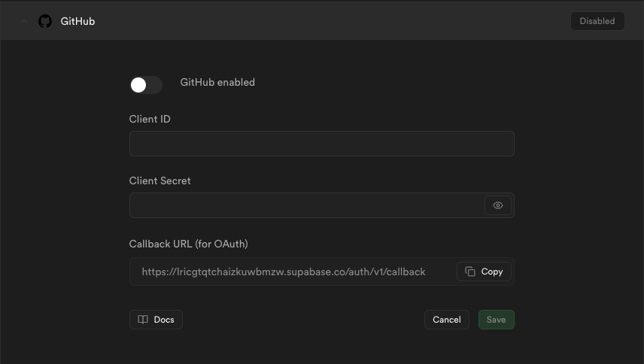This screenshot has height=364, width=644.
Task: Click the clipboard icon inside Copy
Action: pos(470,271)
